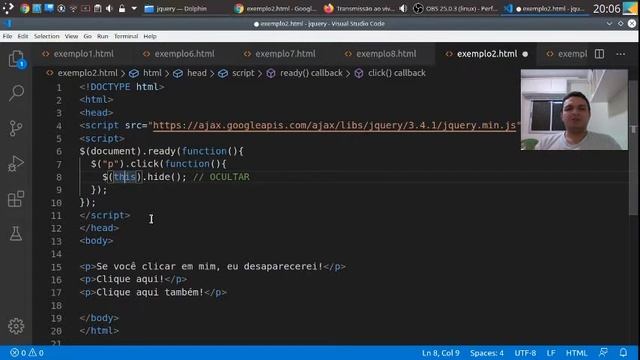
Task: Launch Chrome from the panel shortcut
Action: point(24,8)
